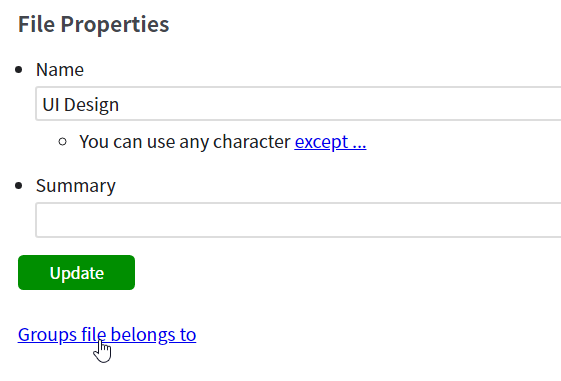The height and width of the screenshot is (381, 561).
Task: Click the word 'character' in the hint
Action: click(x=252, y=142)
